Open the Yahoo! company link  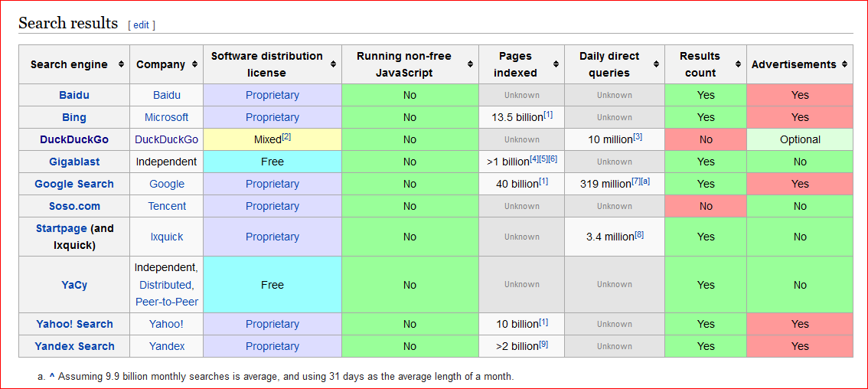tap(167, 324)
